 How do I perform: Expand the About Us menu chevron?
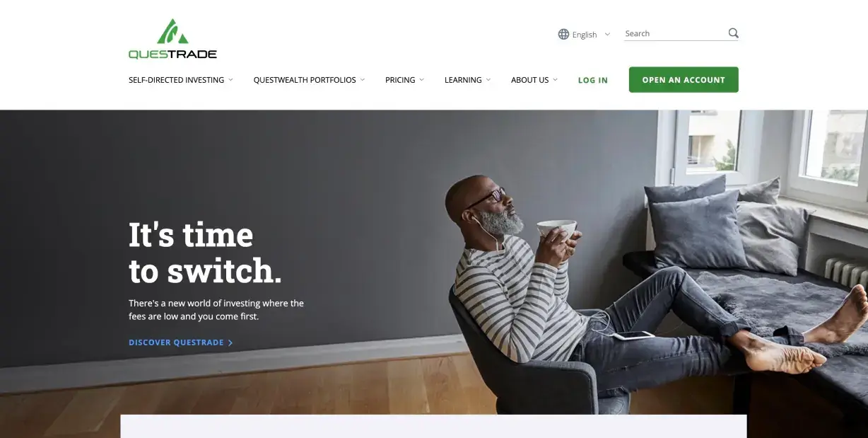pyautogui.click(x=555, y=80)
